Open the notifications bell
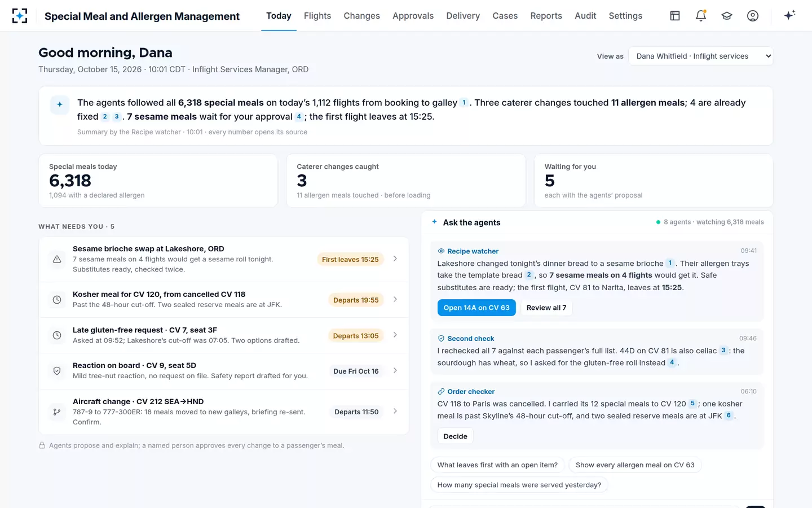Screen dimensions: 812x508 pos(701,16)
